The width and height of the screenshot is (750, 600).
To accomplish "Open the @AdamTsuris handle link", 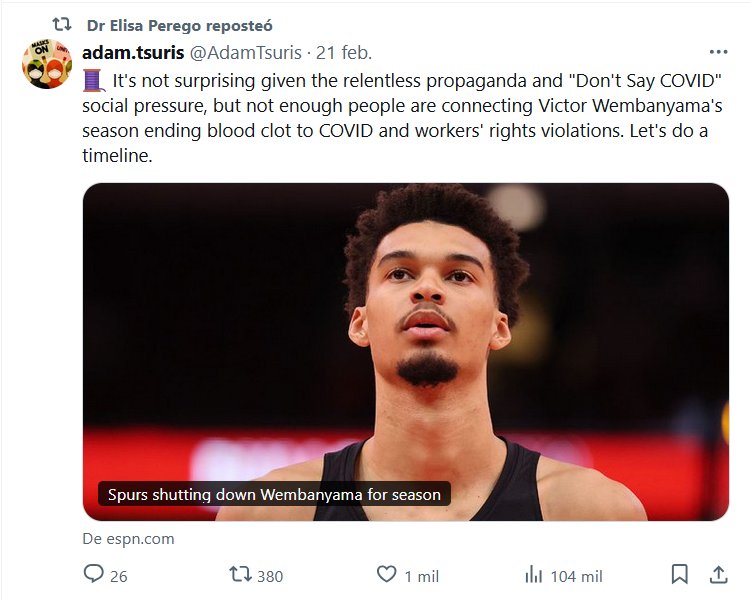I will [247, 52].
